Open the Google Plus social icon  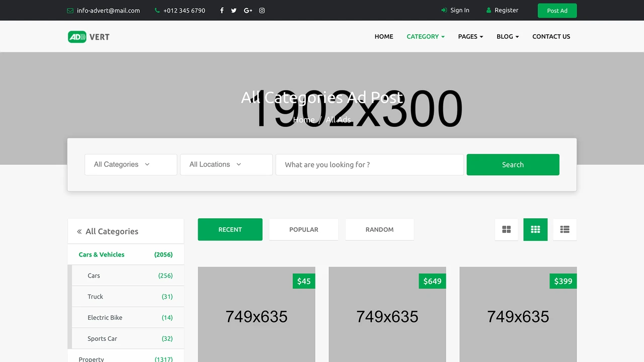(x=248, y=11)
